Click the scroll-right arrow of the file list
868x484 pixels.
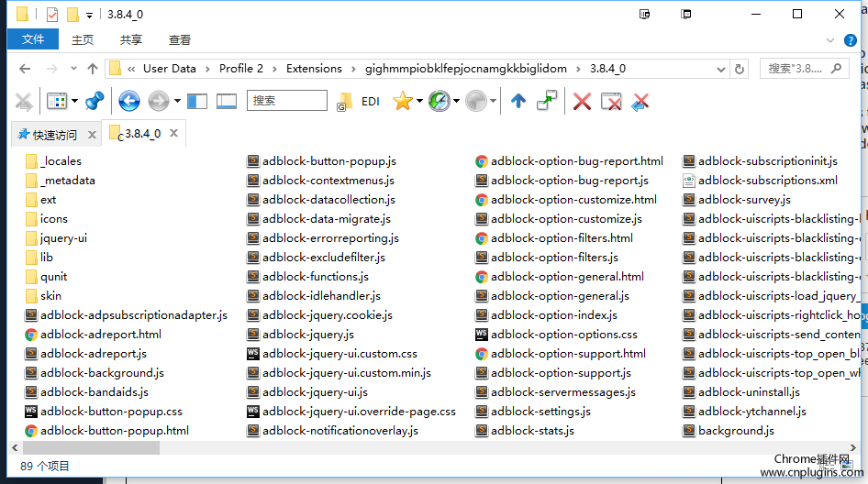click(x=853, y=447)
